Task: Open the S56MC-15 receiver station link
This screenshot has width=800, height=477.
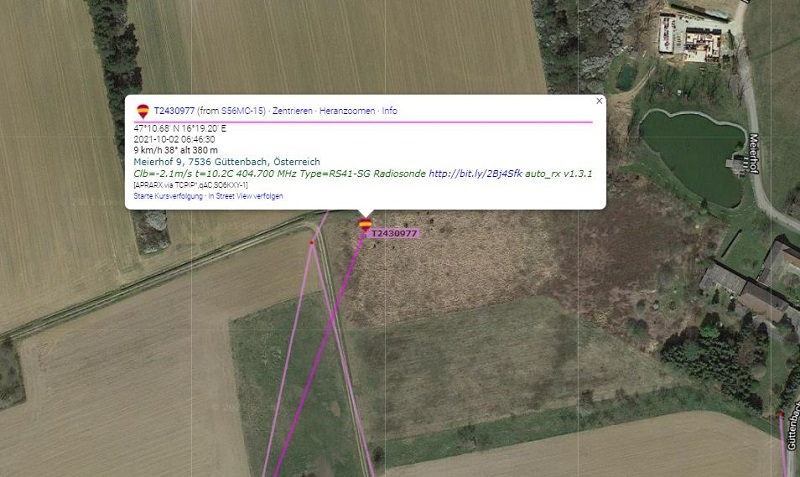Action: pyautogui.click(x=243, y=111)
